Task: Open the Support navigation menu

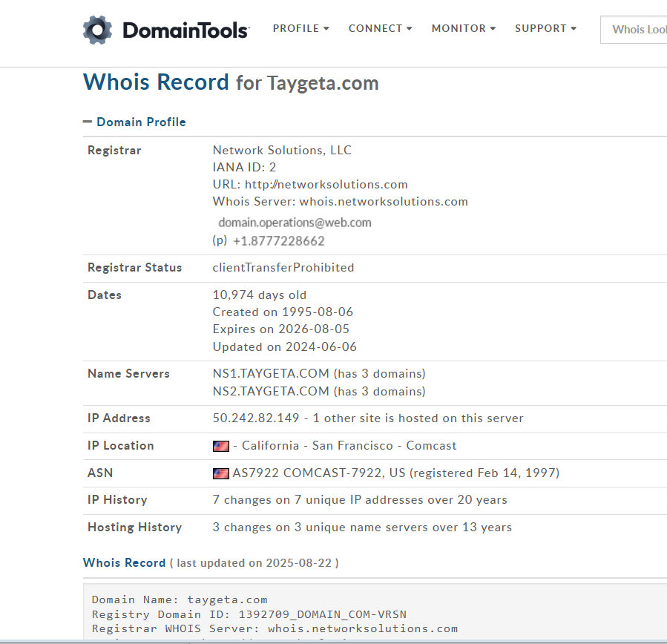Action: point(545,28)
